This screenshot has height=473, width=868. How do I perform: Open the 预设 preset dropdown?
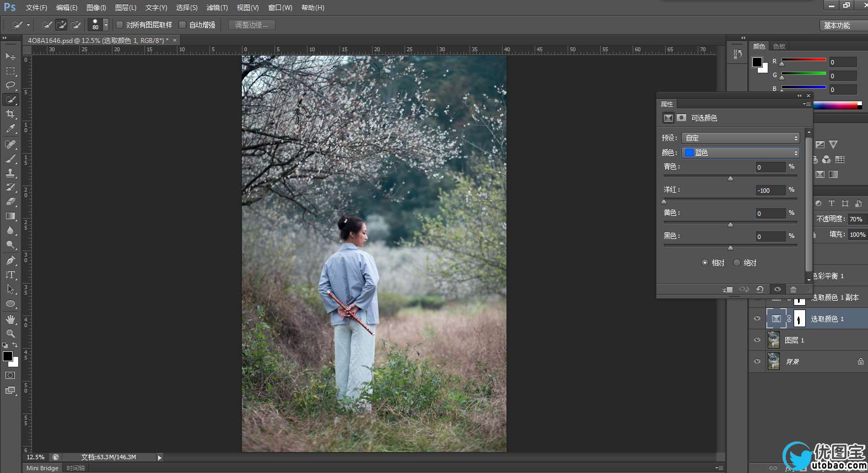coord(740,138)
